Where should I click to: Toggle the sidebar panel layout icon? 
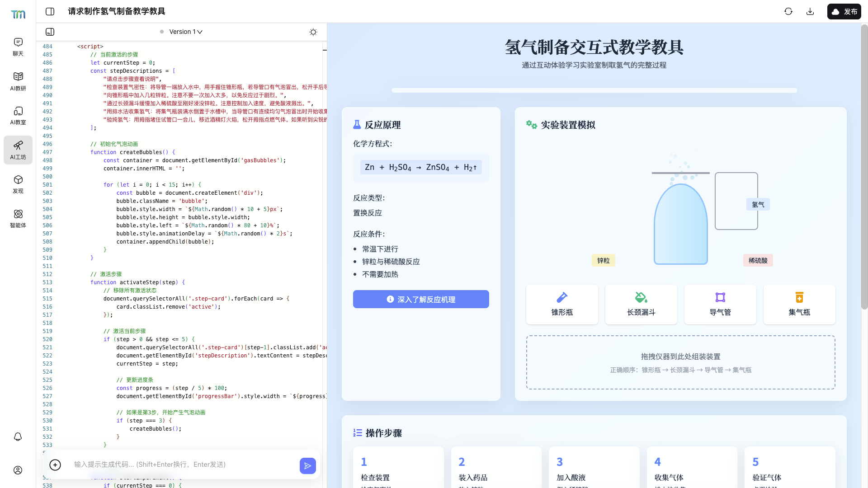[x=50, y=11]
